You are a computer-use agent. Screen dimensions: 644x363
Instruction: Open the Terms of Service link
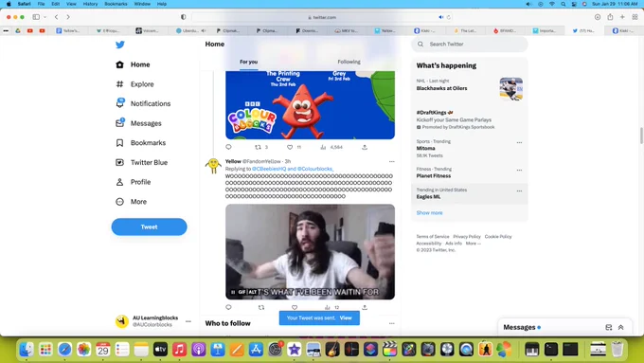pos(433,237)
